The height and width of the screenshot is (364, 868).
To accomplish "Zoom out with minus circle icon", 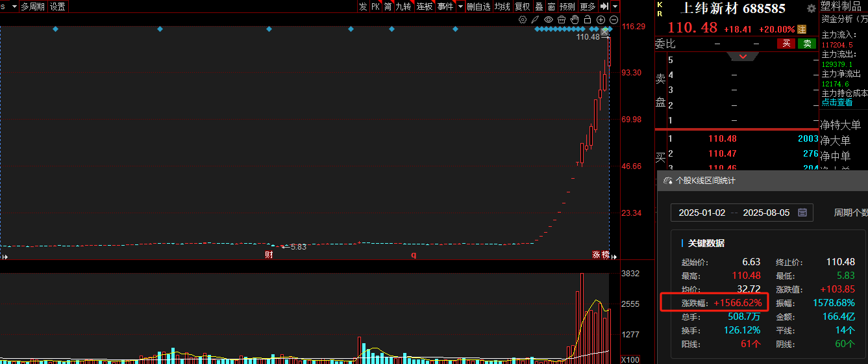I will [x=614, y=20].
